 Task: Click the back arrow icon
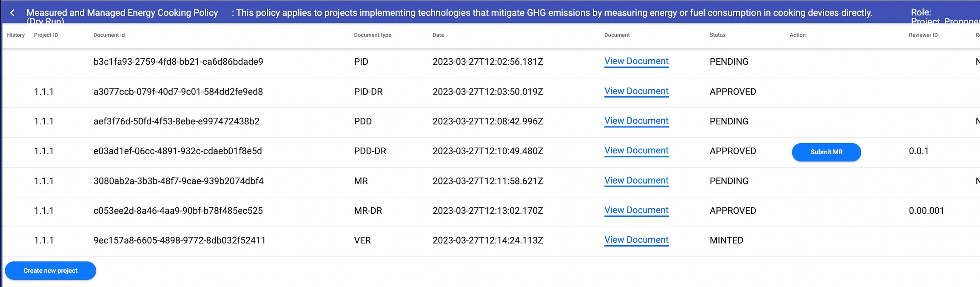tap(12, 13)
